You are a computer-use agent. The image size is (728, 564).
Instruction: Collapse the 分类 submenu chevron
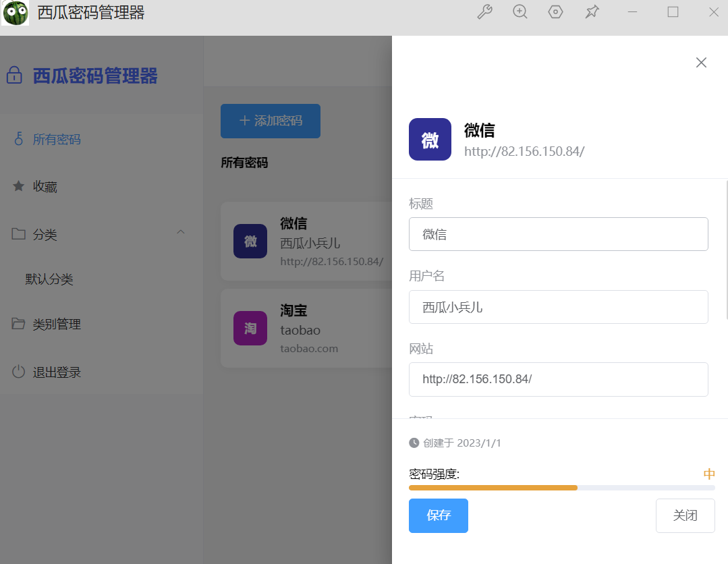pos(181,231)
